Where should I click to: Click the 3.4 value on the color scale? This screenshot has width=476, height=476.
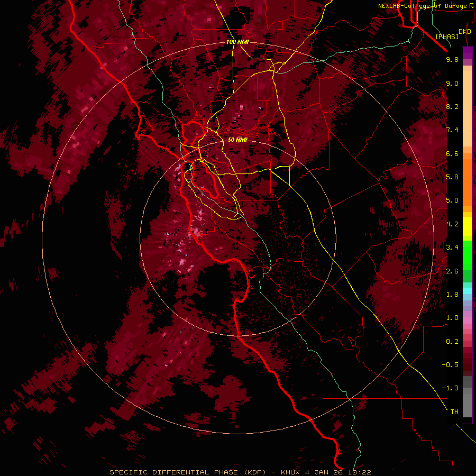pos(452,248)
